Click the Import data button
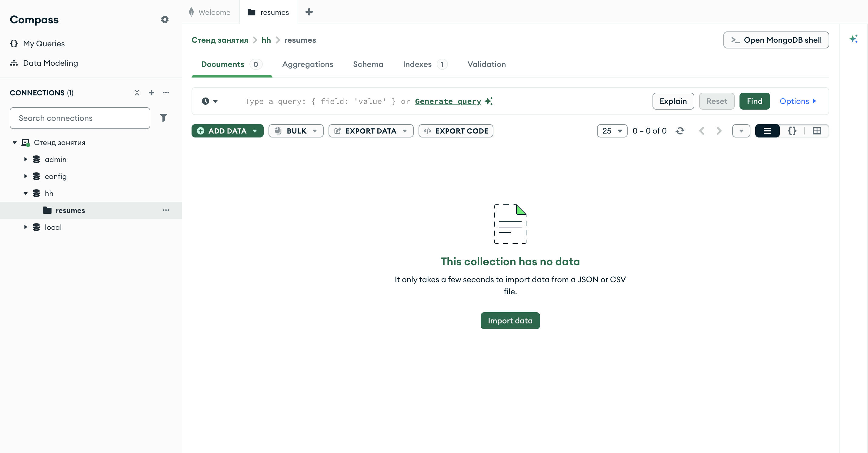This screenshot has height=453, width=868. click(510, 320)
